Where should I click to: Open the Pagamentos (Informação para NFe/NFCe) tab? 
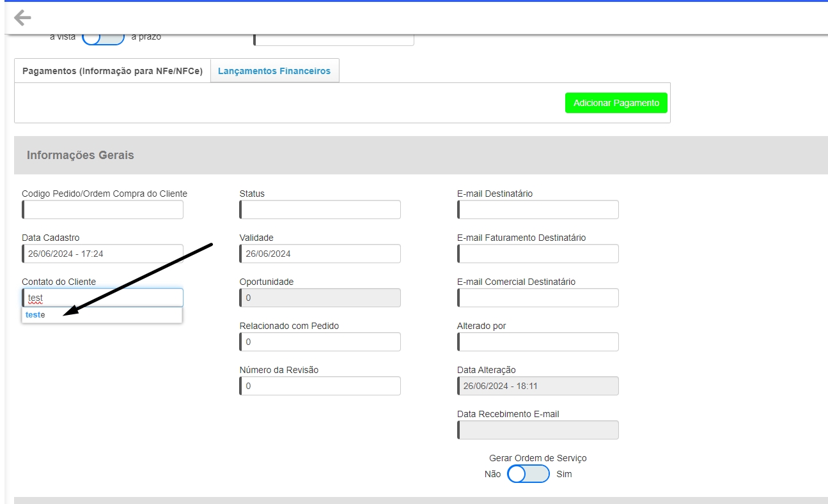(113, 71)
